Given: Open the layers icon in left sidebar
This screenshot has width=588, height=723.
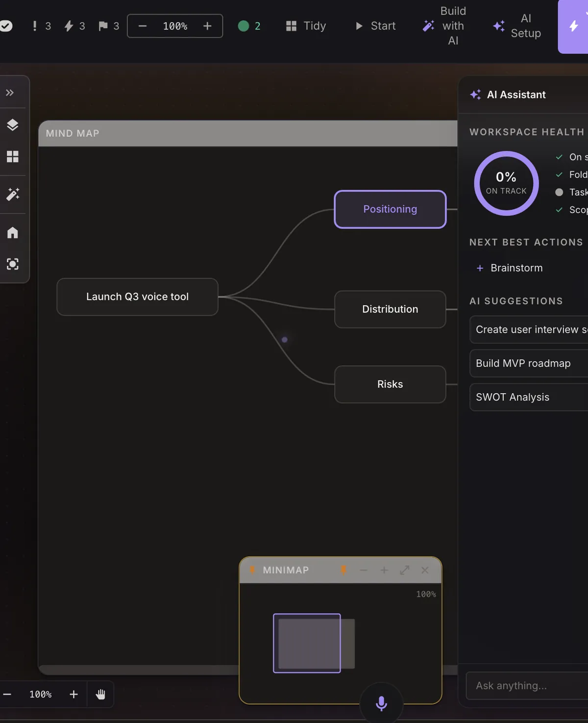Looking at the screenshot, I should pyautogui.click(x=13, y=125).
